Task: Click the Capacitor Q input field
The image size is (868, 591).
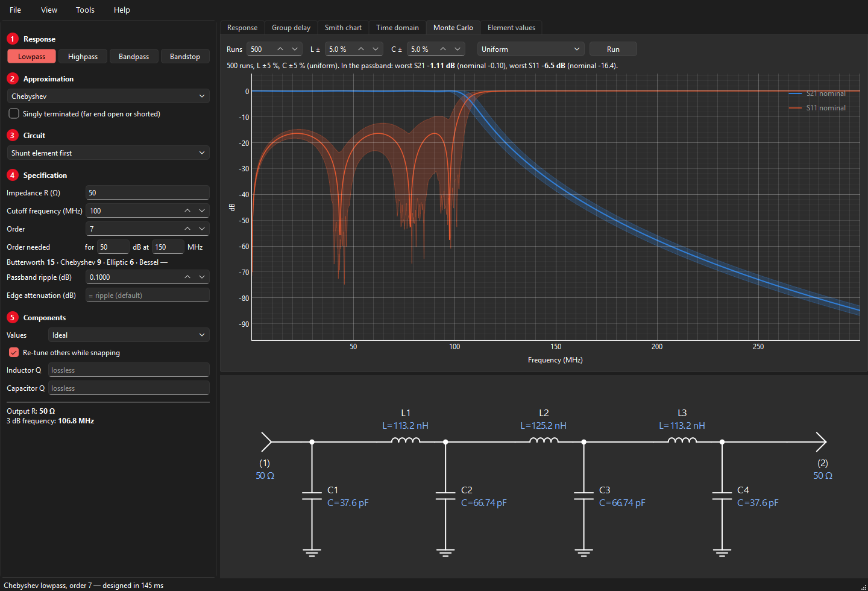Action: (x=129, y=388)
